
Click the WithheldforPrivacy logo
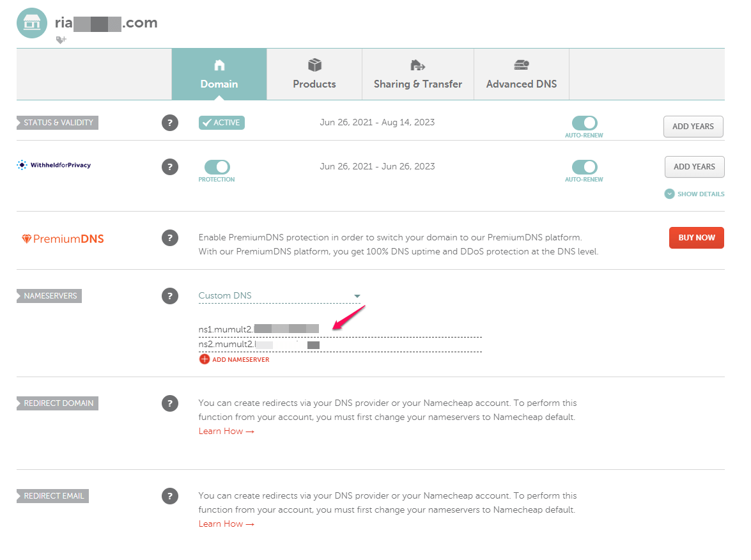point(54,165)
